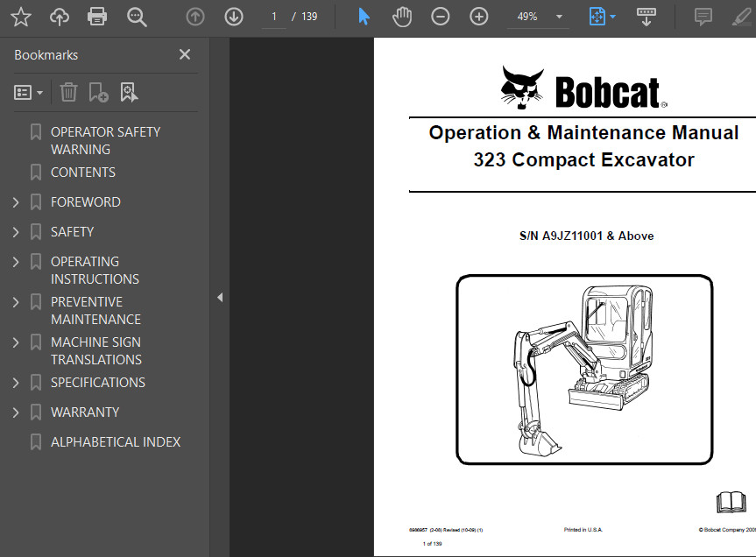
Task: Add a comment with speech bubble icon
Action: (x=703, y=17)
